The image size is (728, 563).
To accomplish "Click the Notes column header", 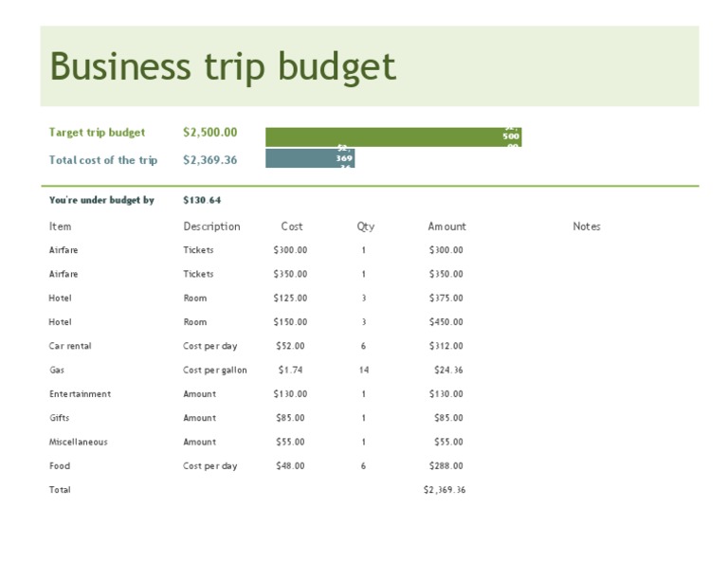I will pos(586,227).
